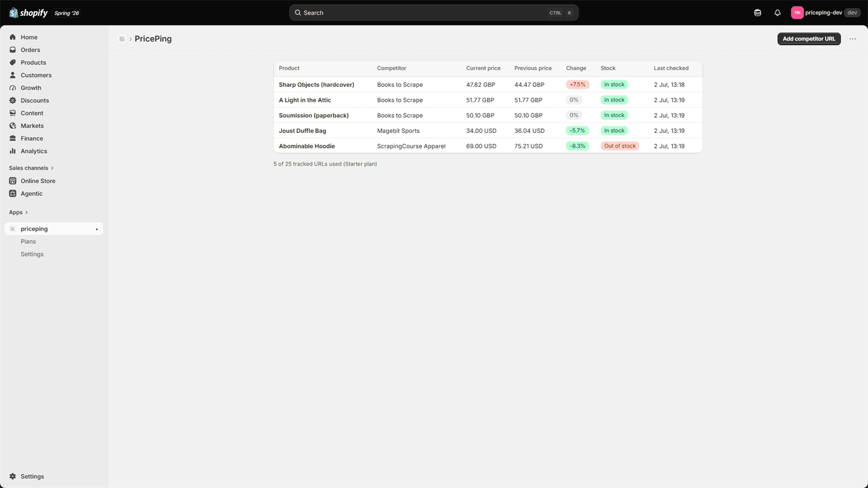Click the 75.21 USD previous price
Image resolution: width=868 pixels, height=488 pixels.
point(528,146)
